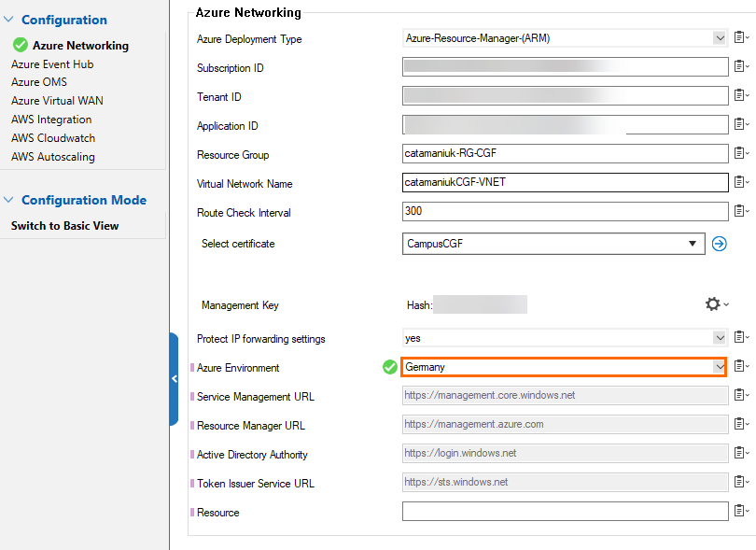
Task: Select Azure Networking in sidebar
Action: 80,46
